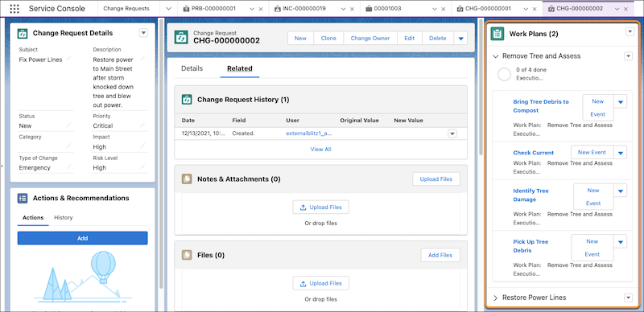Open Remove Tree and Assess actions dropdown
644x312 pixels.
pos(629,56)
